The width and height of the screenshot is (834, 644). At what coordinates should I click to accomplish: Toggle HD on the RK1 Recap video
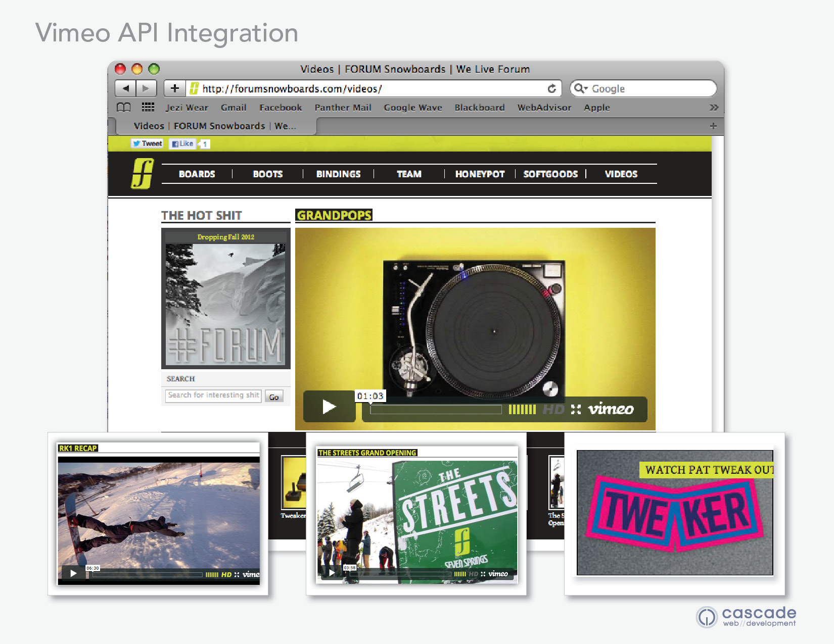click(226, 575)
